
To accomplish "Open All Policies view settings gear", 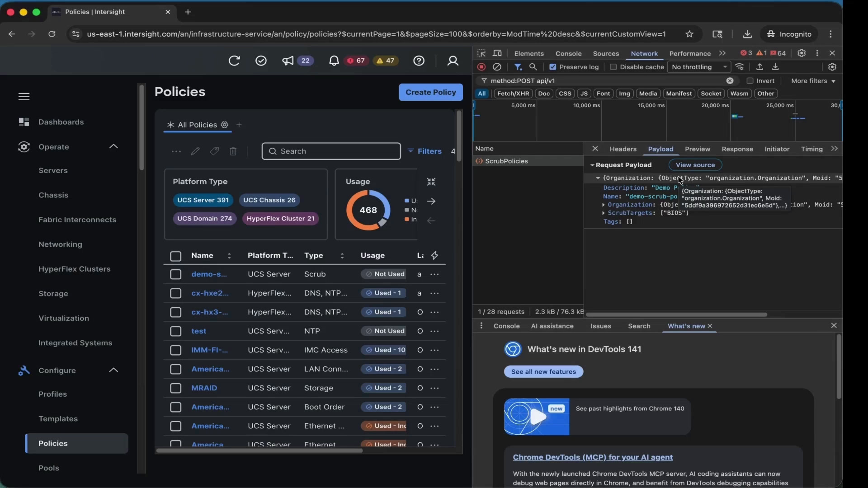I will [x=225, y=125].
